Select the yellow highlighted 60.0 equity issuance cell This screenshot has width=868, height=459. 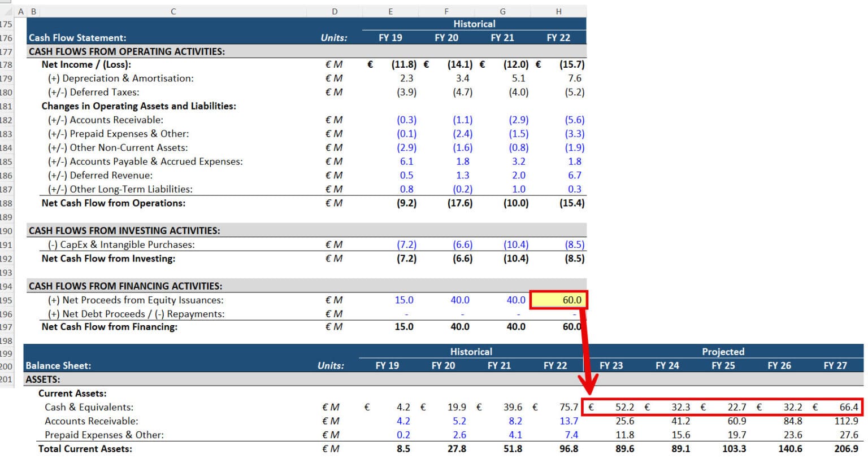pyautogui.click(x=558, y=300)
